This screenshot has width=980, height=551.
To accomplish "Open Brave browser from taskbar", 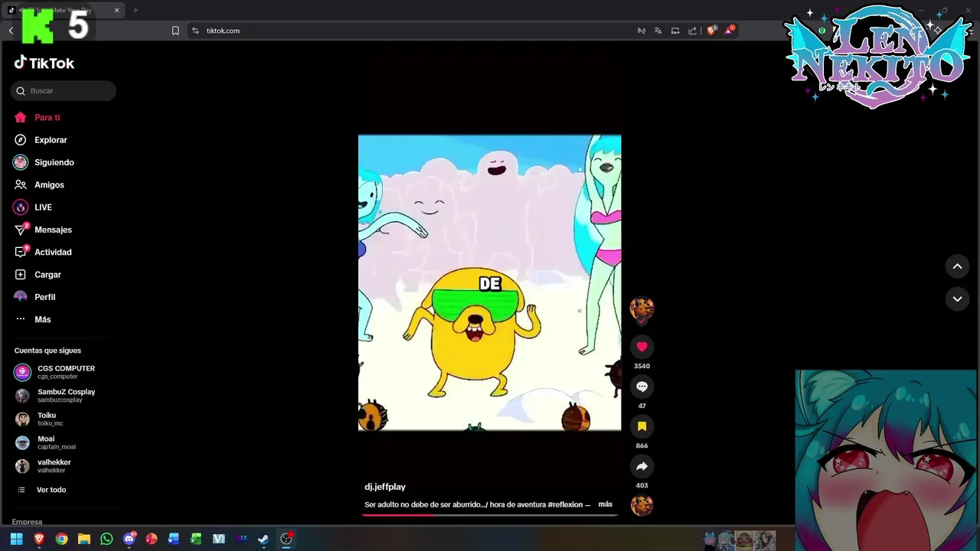I will (39, 539).
